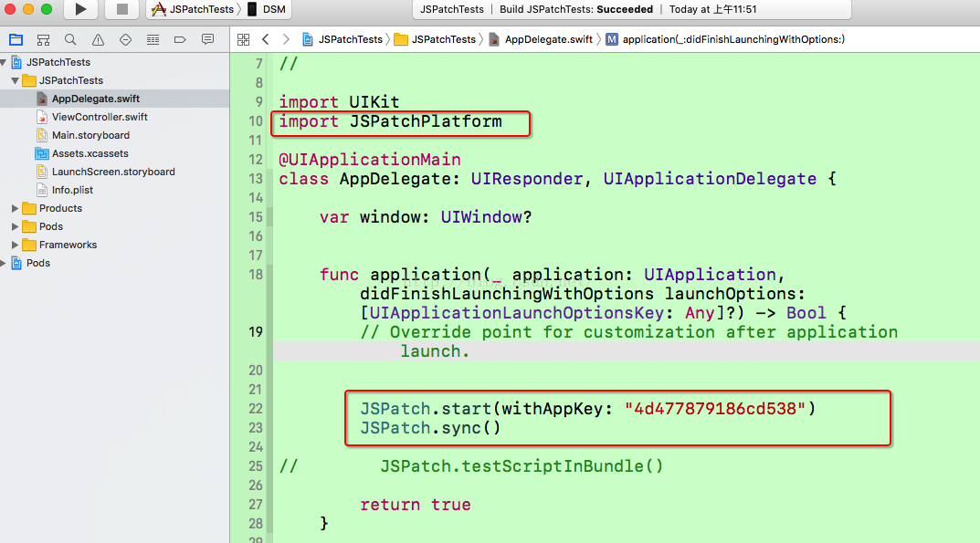The image size is (980, 543).
Task: Expand the Frameworks folder
Action: click(15, 245)
